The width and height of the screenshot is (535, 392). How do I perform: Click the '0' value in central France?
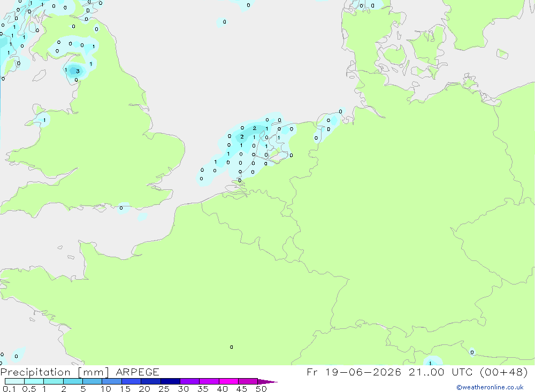(232, 347)
